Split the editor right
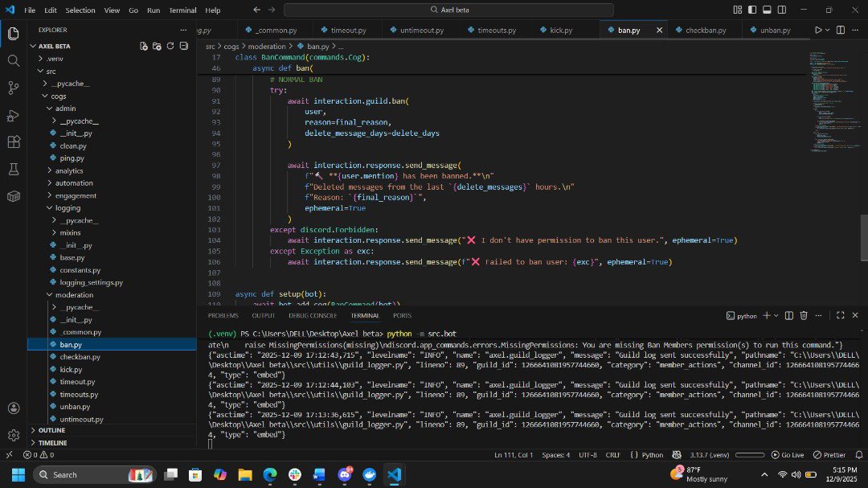 pyautogui.click(x=841, y=30)
